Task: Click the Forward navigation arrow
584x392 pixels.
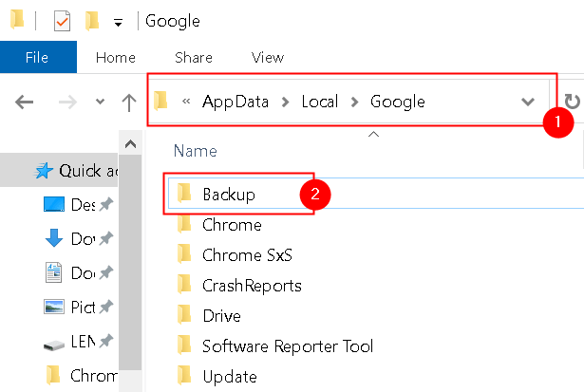Action: (x=65, y=103)
